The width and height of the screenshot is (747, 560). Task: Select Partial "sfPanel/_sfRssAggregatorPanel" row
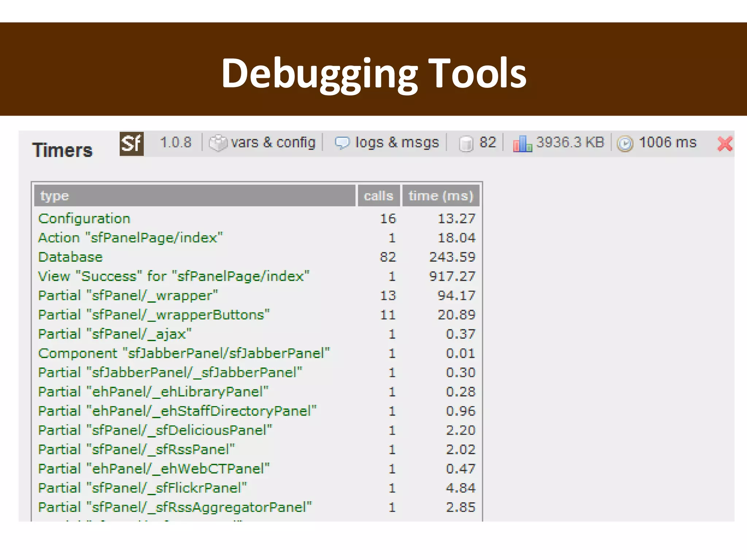coord(257,507)
